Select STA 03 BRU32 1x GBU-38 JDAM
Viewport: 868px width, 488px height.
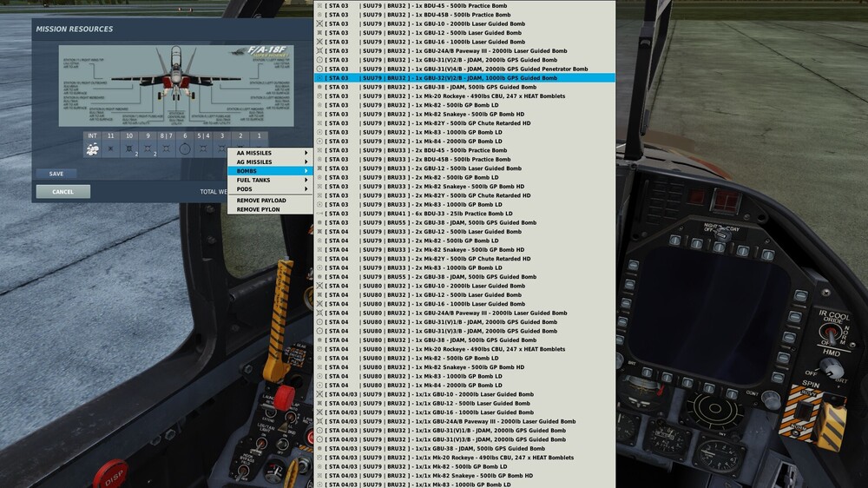tap(464, 87)
